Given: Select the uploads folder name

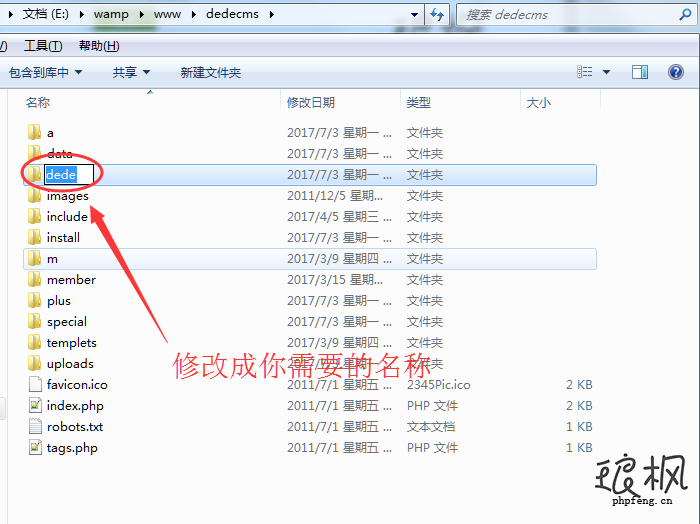Looking at the screenshot, I should click(71, 364).
